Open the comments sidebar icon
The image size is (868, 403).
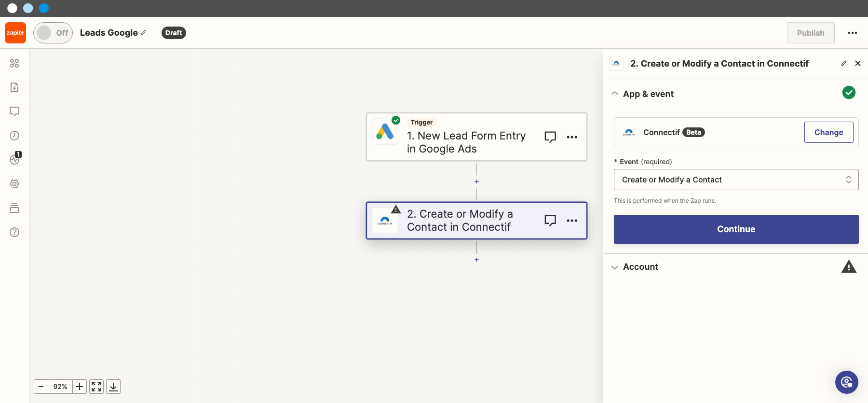(14, 111)
